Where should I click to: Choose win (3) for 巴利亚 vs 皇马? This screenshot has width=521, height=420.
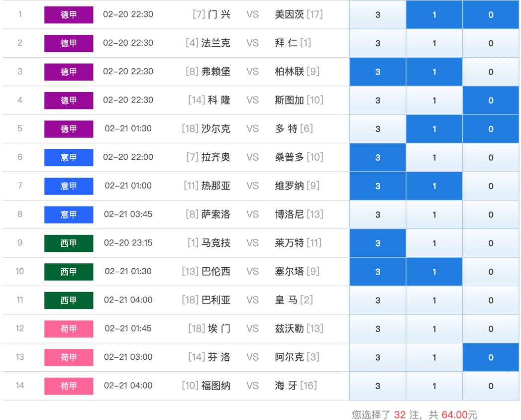pyautogui.click(x=378, y=301)
